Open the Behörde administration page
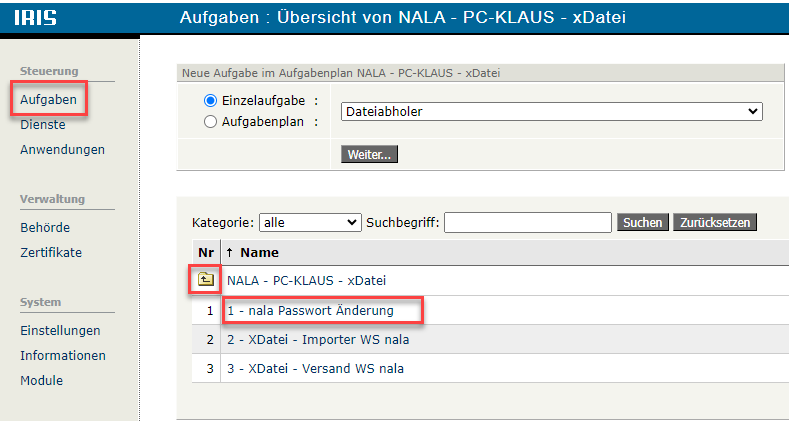This screenshot has height=421, width=789. tap(45, 228)
